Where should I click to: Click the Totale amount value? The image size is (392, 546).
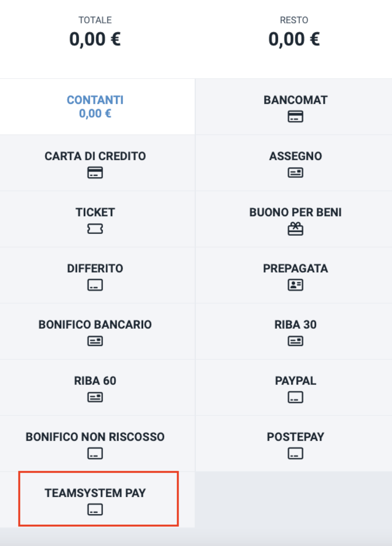point(95,39)
